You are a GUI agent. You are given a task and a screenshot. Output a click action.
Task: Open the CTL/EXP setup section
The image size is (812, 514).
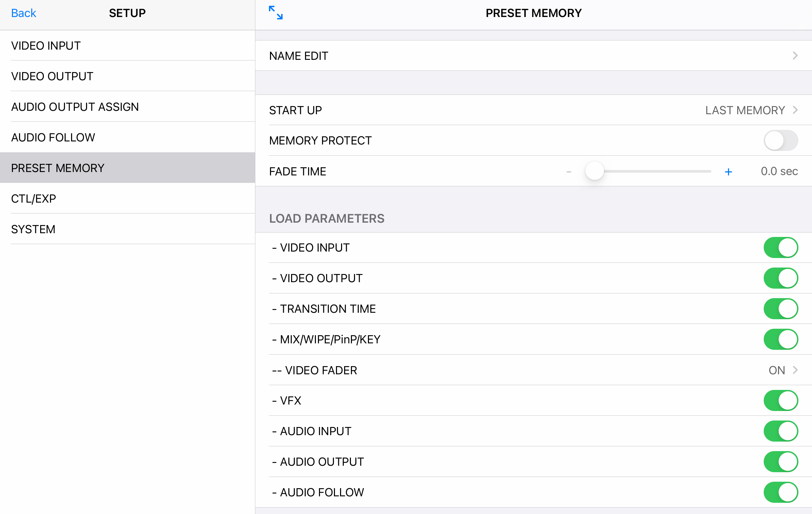click(33, 199)
